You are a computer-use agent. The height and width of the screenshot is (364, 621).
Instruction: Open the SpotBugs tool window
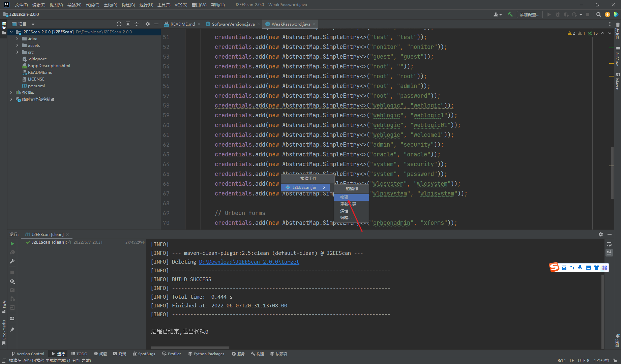[x=144, y=354]
